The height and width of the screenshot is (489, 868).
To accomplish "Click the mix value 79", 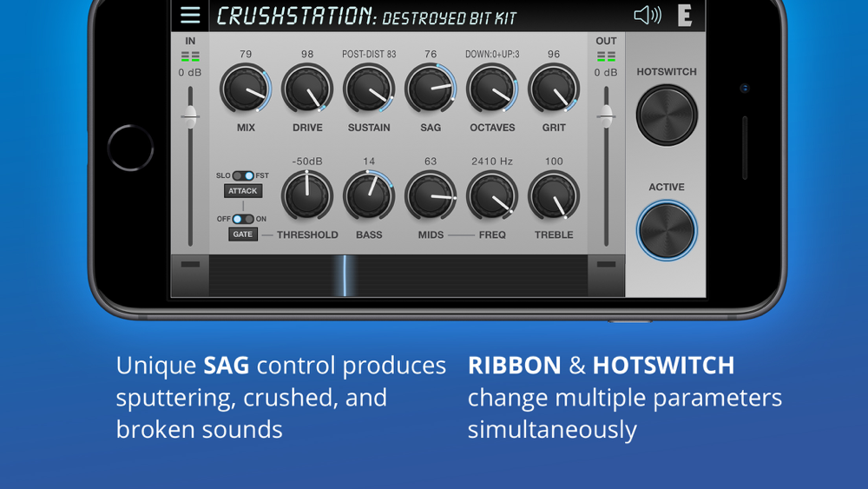I will click(246, 54).
